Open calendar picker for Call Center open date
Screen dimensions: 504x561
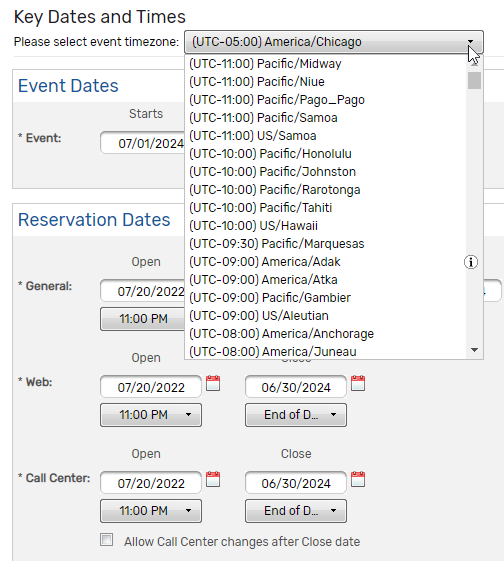pos(213,479)
